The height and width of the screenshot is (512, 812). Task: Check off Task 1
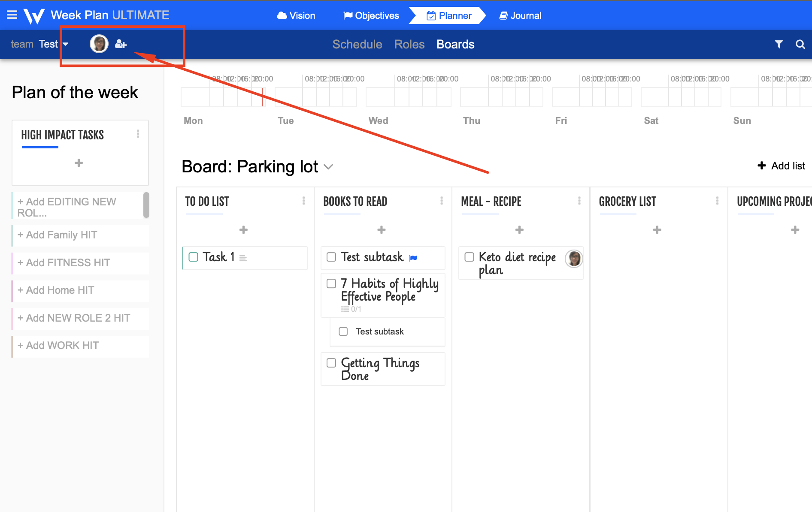tap(194, 257)
